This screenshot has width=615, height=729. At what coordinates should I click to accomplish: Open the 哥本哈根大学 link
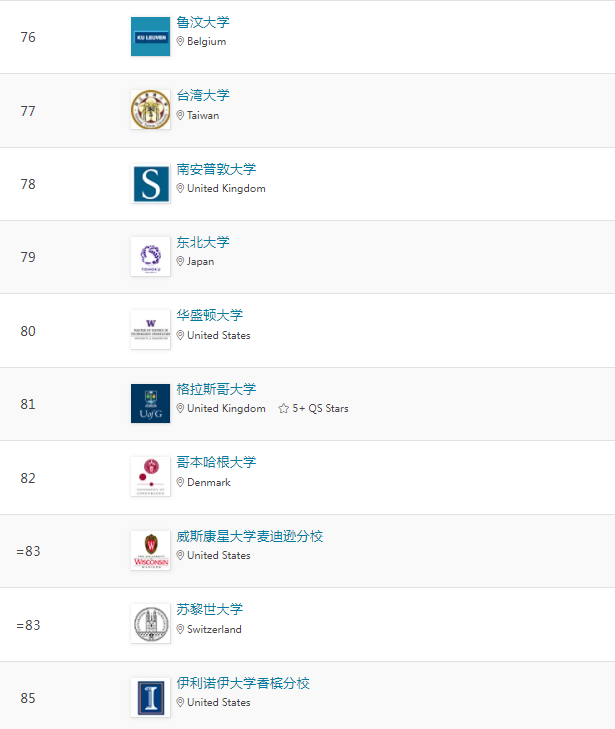point(216,462)
